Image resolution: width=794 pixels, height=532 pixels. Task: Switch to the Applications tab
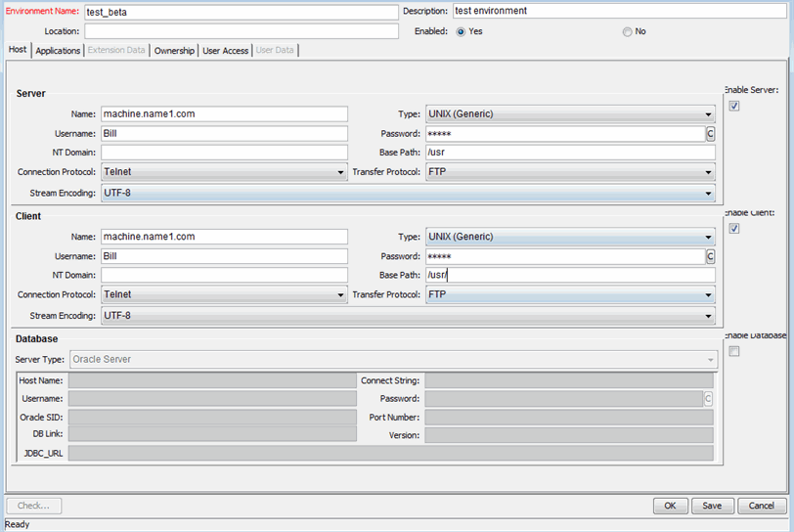click(58, 50)
